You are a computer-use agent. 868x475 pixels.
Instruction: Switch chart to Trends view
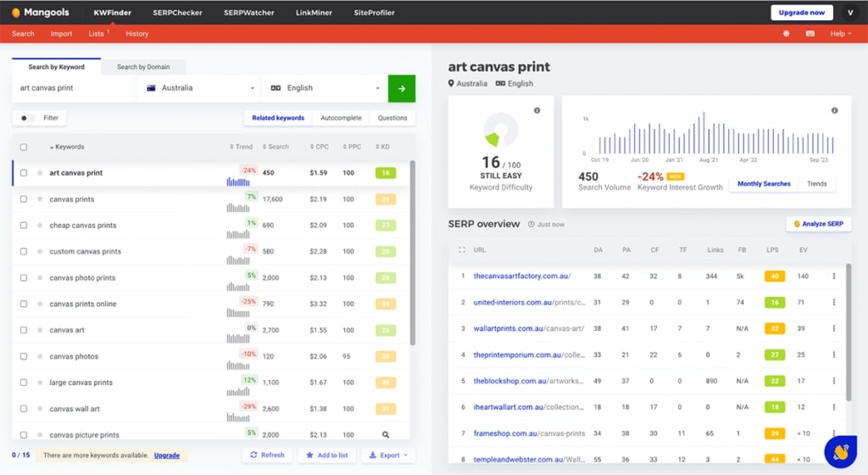[x=816, y=184]
